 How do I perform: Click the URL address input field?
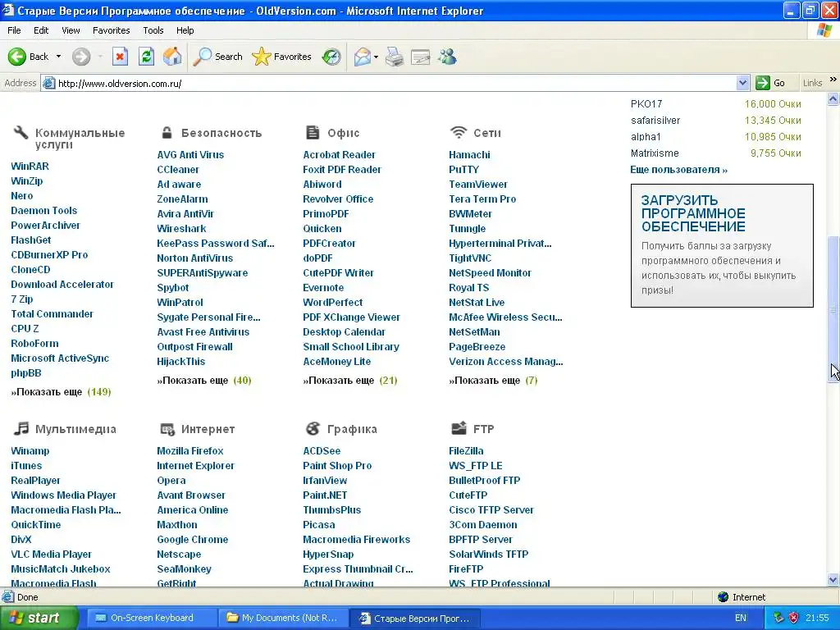[x=395, y=83]
